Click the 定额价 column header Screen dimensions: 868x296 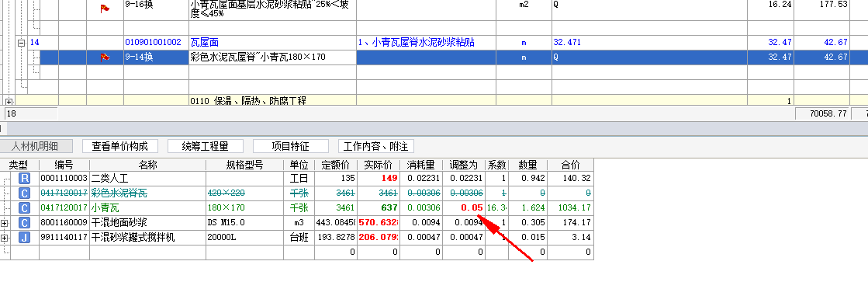pyautogui.click(x=336, y=165)
